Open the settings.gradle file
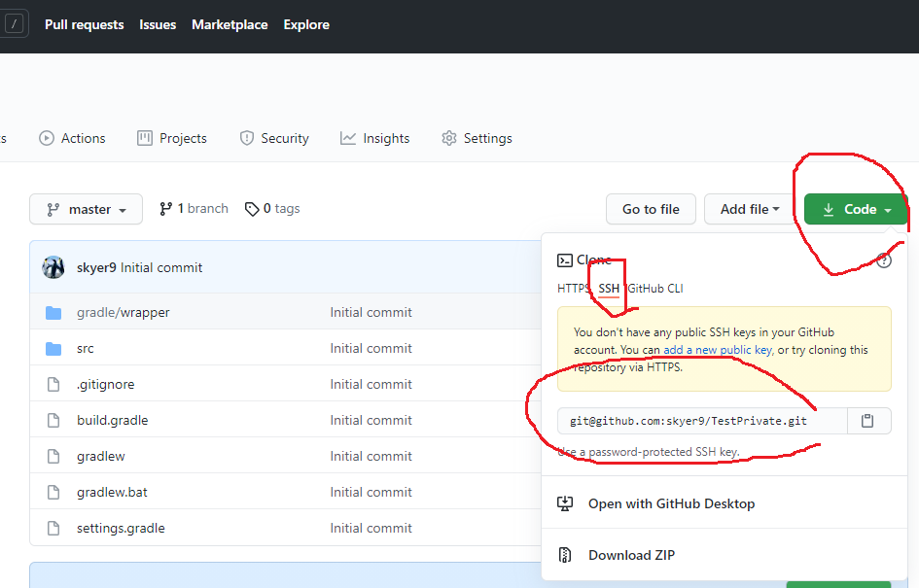919x588 pixels. [121, 529]
